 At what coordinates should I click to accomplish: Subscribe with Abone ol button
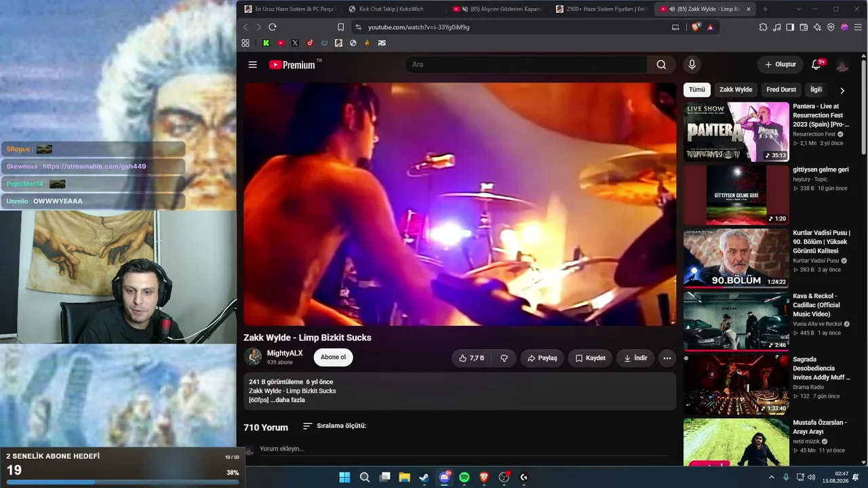tap(333, 357)
